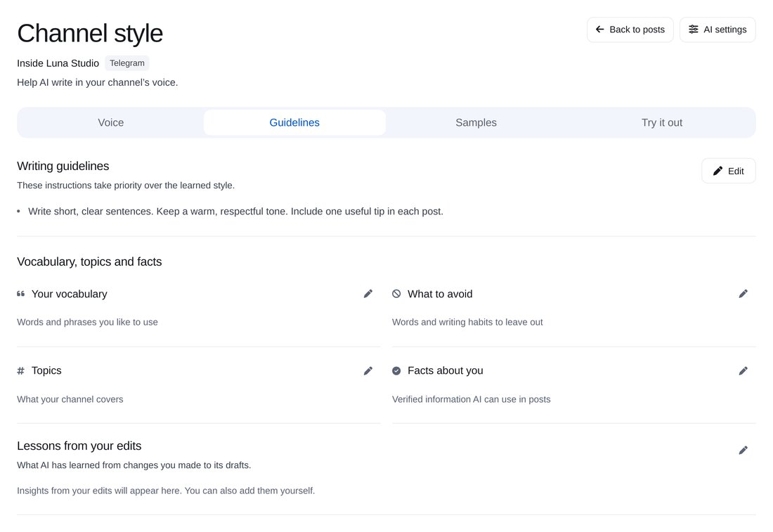Screen dimensions: 773x532
Task: Edit the Writing guidelines
Action: (729, 171)
